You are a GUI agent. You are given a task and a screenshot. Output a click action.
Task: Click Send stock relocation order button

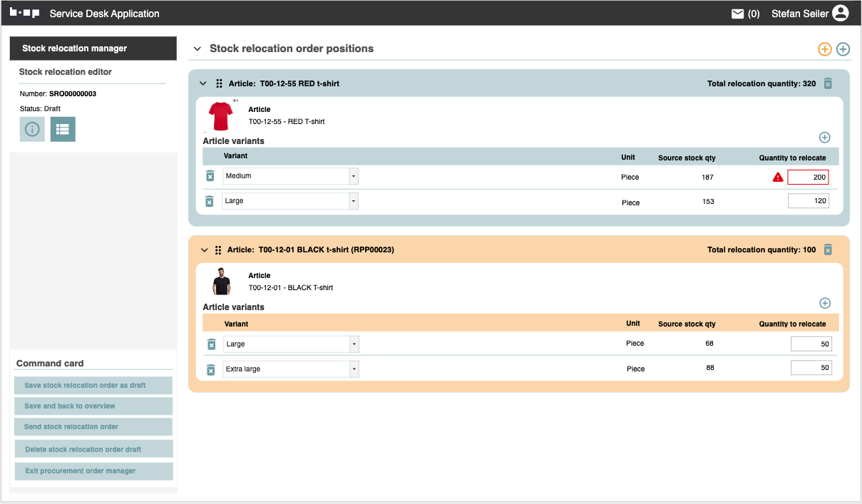(93, 427)
